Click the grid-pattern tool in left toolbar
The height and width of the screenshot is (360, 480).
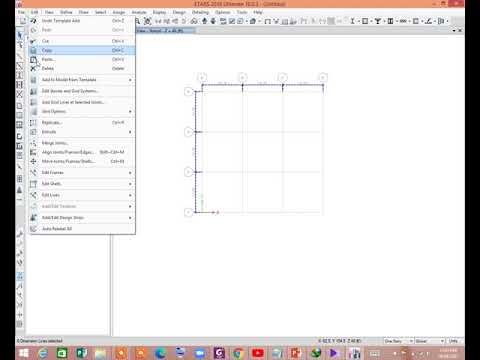(20, 179)
